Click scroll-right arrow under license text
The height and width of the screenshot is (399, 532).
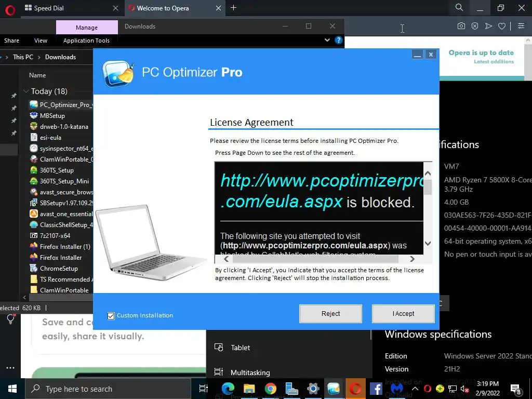pos(412,259)
